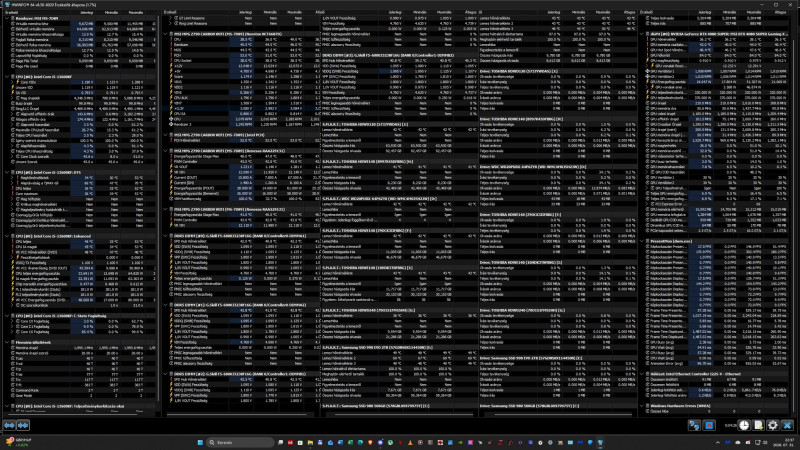Collapse the CPU [#0] DTS group

point(7,172)
